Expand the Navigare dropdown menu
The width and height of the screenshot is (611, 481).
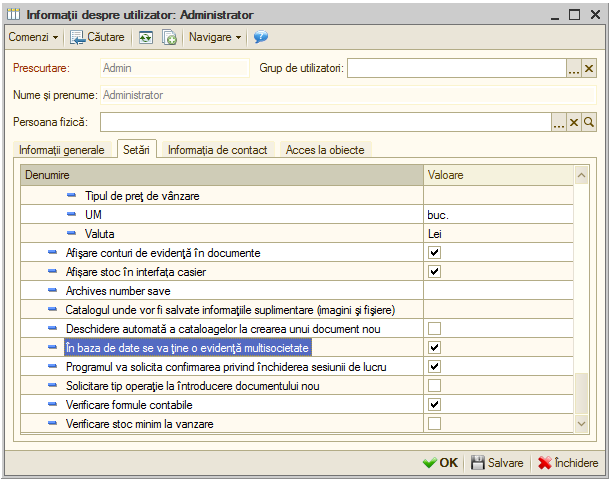click(x=215, y=37)
